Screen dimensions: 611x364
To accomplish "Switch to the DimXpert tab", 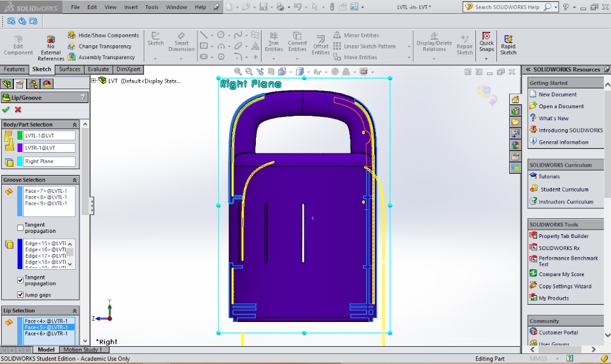I will click(128, 69).
